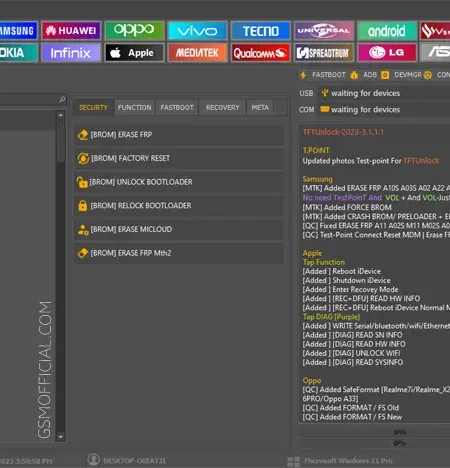Run [BROM] ERASE FRP
Viewport: 450px width, 468px height.
[179, 135]
